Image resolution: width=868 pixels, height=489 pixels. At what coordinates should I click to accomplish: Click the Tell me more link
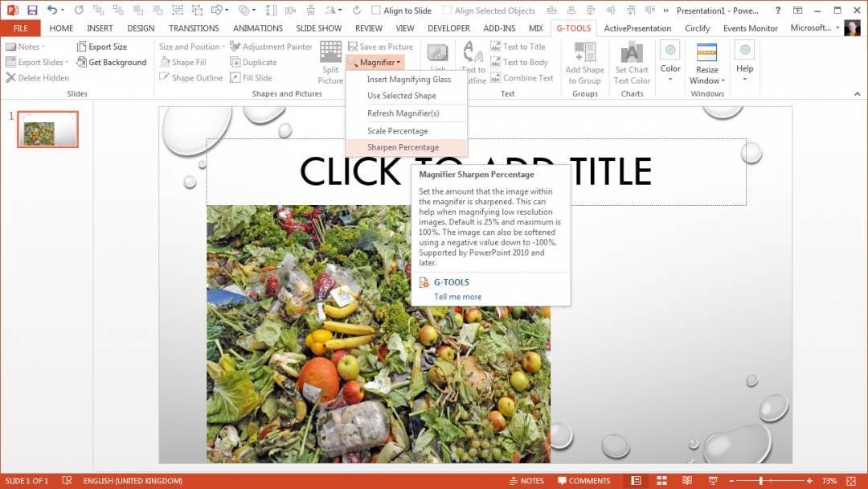[457, 296]
